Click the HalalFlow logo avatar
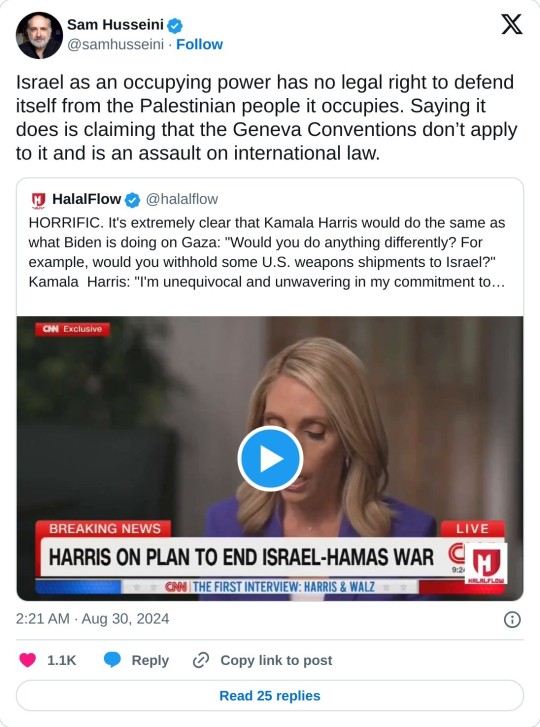540x727 pixels. coord(38,200)
